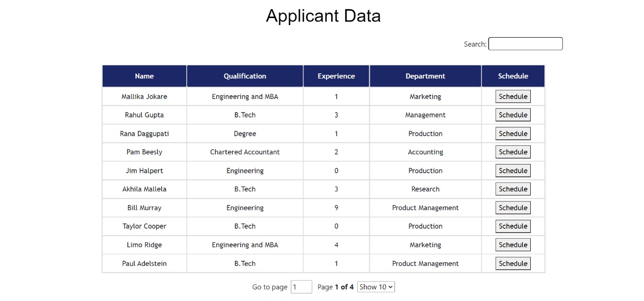Click the Qualification column header
The width and height of the screenshot is (644, 301).
pos(245,76)
